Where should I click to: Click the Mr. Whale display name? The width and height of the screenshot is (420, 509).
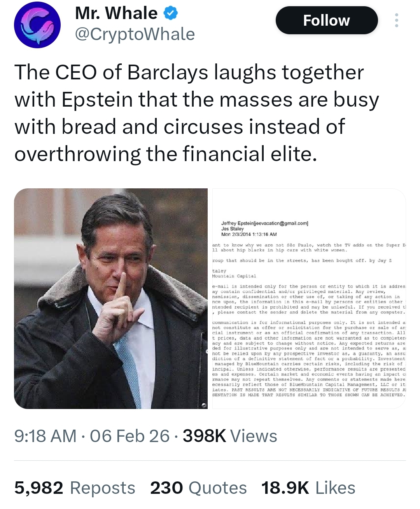click(x=116, y=14)
